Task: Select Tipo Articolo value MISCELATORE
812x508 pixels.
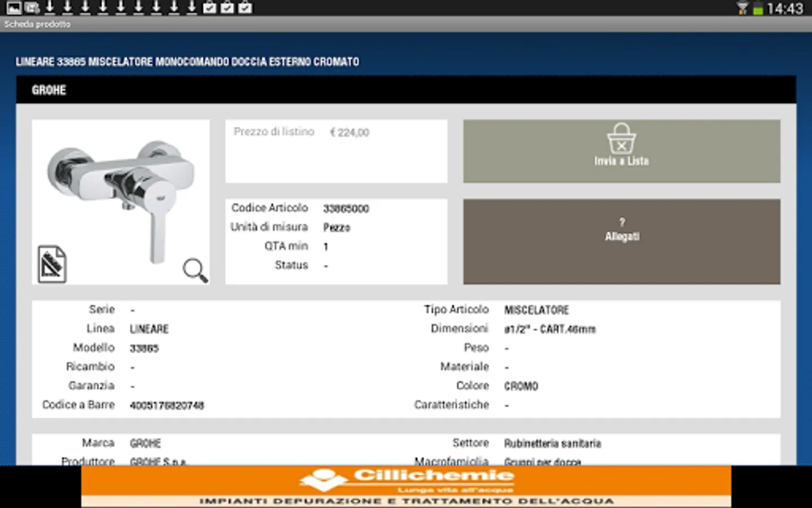Action: click(x=537, y=310)
